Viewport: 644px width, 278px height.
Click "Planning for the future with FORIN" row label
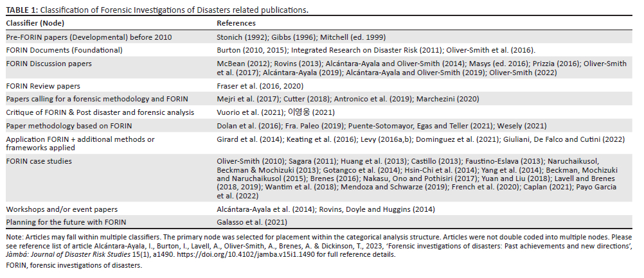[x=64, y=222]
